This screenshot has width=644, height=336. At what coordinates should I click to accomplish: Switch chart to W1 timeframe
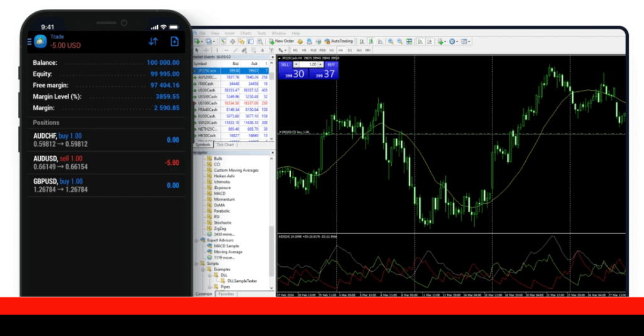[359, 50]
